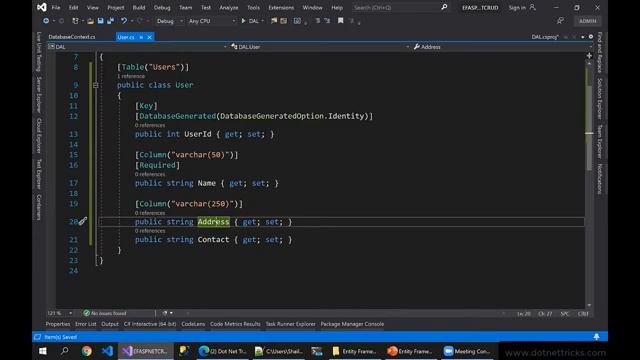Open the dropdown arrow next to DAL start button

pyautogui.click(x=262, y=21)
